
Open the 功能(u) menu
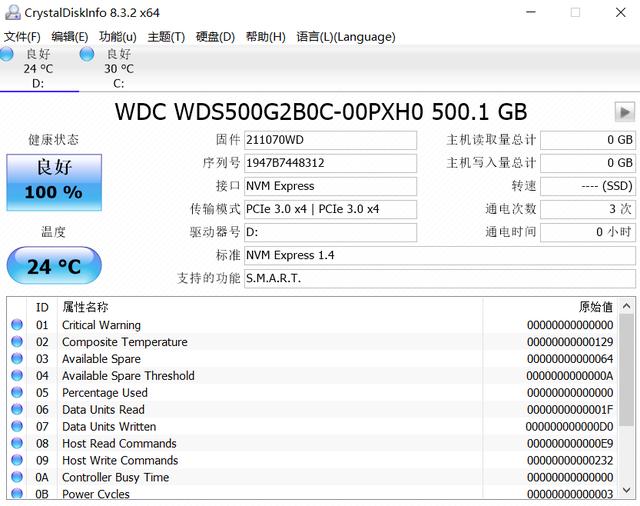(x=117, y=37)
